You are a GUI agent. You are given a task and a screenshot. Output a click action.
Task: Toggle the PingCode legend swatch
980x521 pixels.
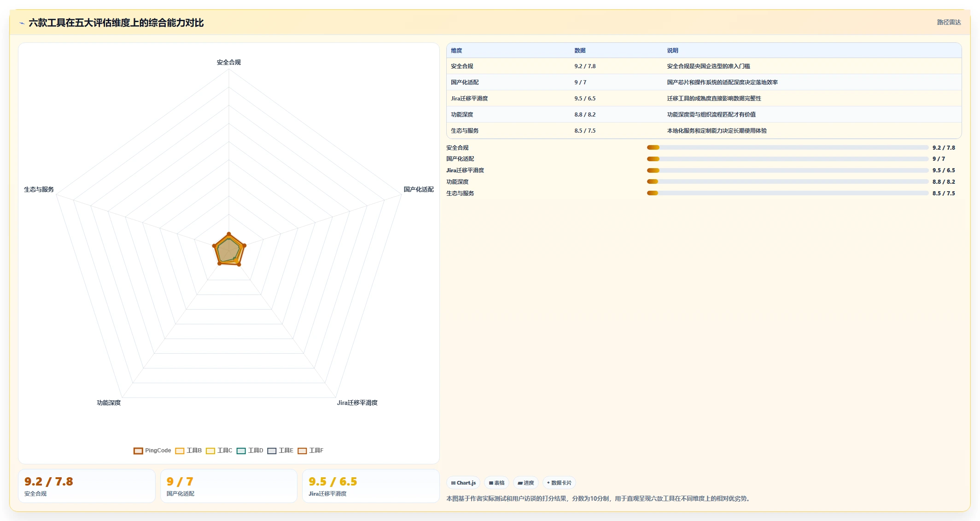(x=138, y=451)
